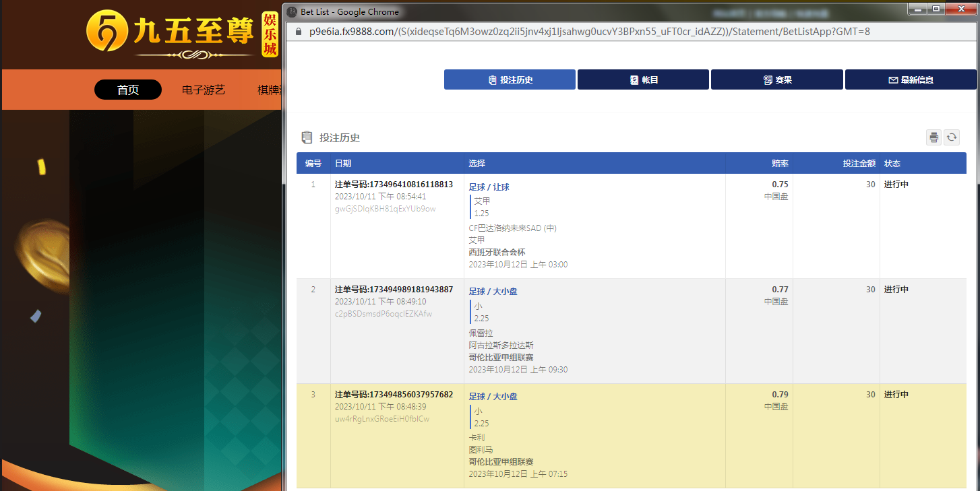
Task: Click the 投注金额 column header
Action: pos(859,164)
